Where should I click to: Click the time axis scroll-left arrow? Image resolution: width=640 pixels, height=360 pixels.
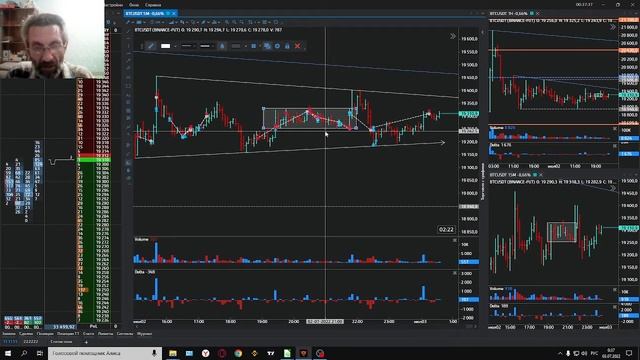point(137,327)
